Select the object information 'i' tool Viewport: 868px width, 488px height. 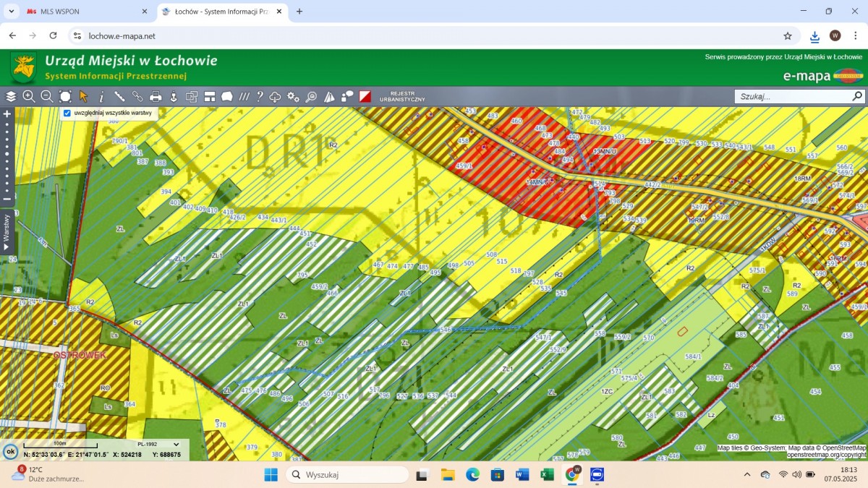pyautogui.click(x=101, y=96)
